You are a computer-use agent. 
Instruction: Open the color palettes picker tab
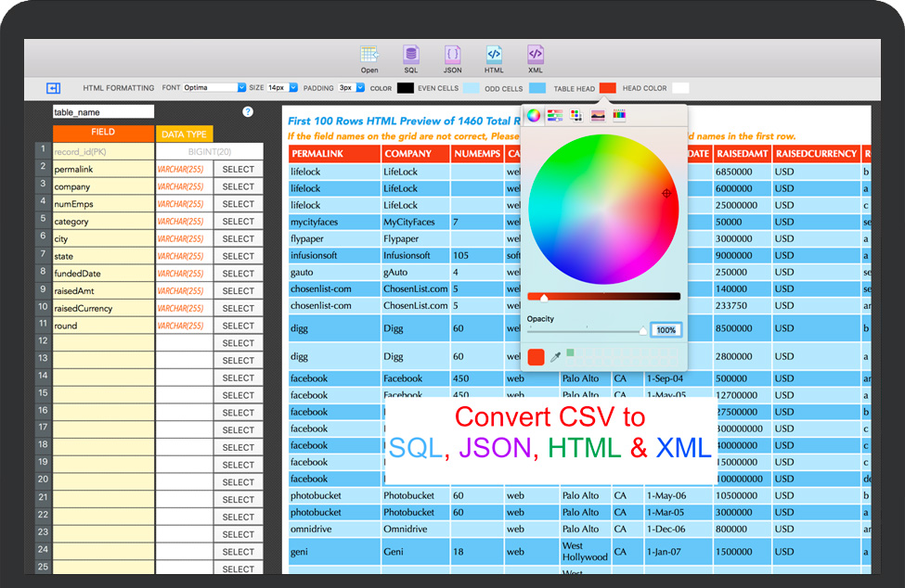576,116
